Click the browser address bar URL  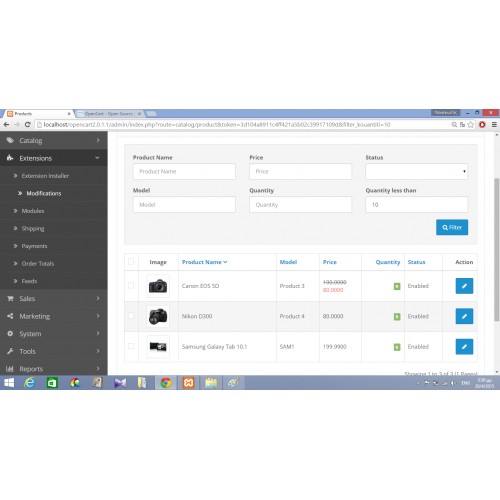click(x=217, y=125)
